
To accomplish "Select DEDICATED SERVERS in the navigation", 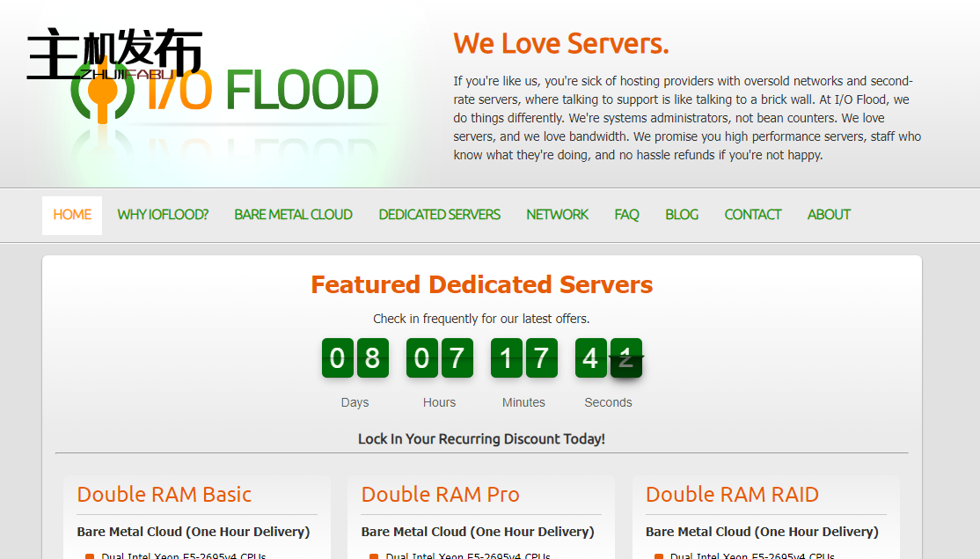I will tap(439, 214).
